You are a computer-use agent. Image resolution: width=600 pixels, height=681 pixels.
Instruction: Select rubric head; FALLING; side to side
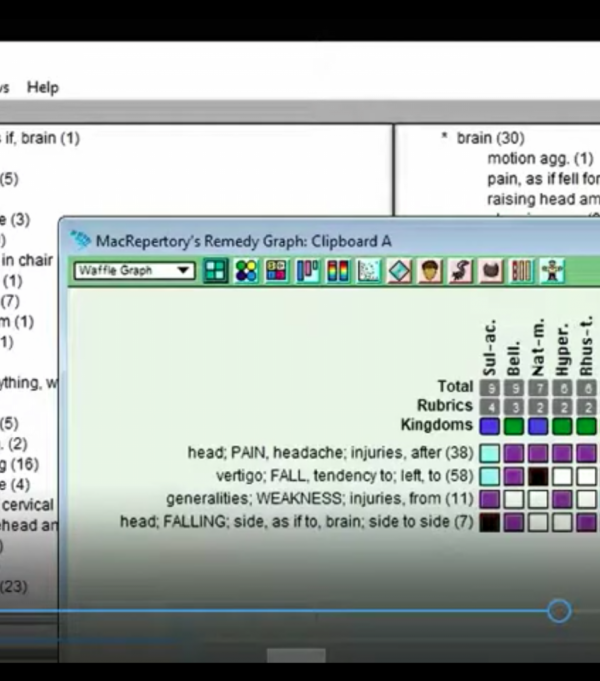(297, 521)
